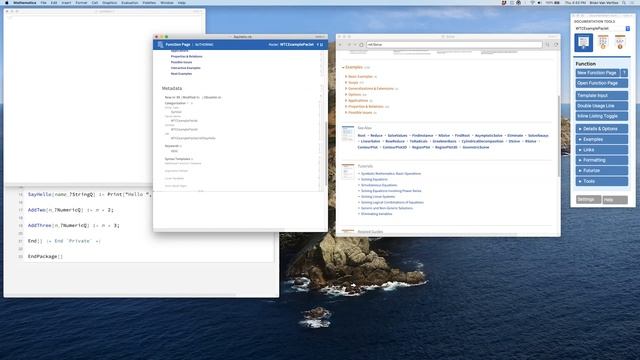Open the Solving Equations tutorial link

(x=374, y=179)
